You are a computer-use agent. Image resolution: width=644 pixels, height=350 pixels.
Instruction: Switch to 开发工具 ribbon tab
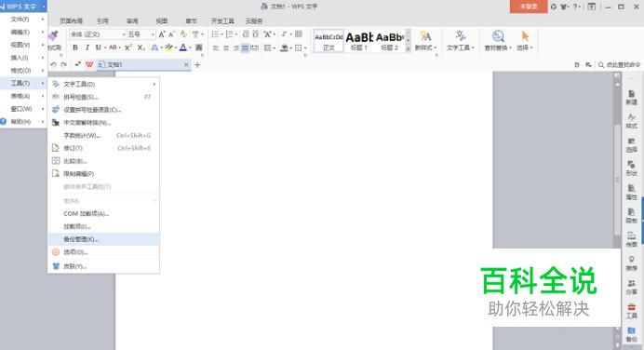(222, 21)
